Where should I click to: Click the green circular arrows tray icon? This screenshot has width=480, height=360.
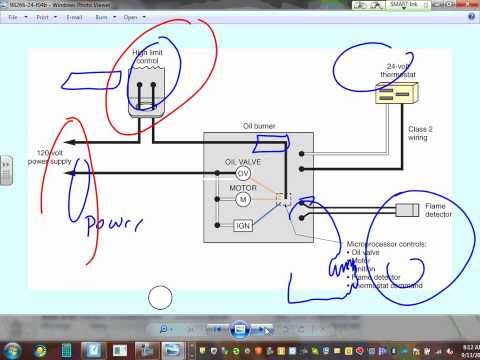(x=236, y=351)
